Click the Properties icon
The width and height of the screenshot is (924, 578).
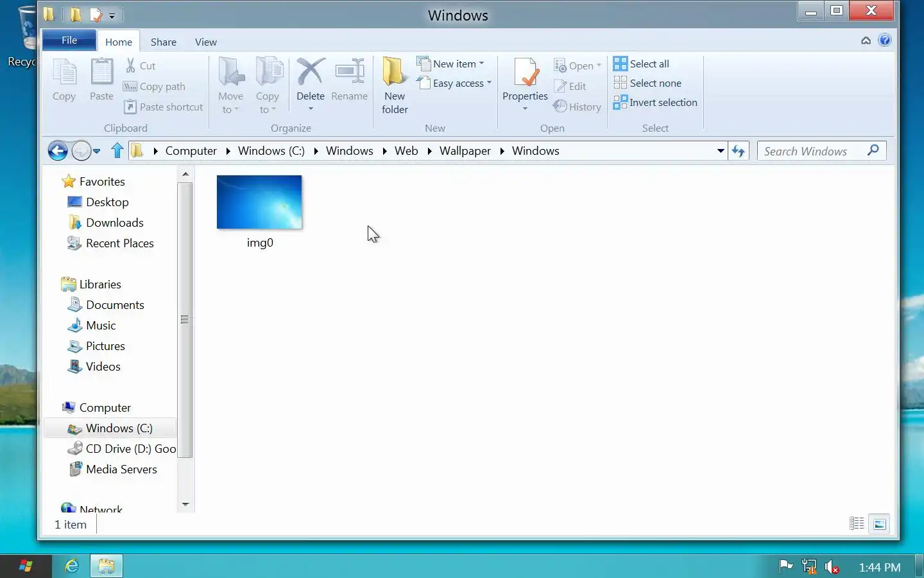pyautogui.click(x=526, y=73)
